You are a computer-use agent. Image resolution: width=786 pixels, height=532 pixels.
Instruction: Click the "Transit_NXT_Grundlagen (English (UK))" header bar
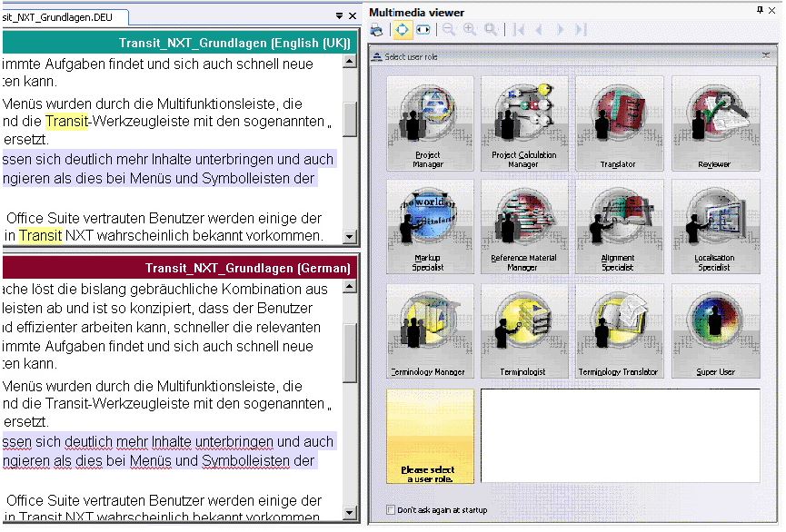tap(179, 43)
